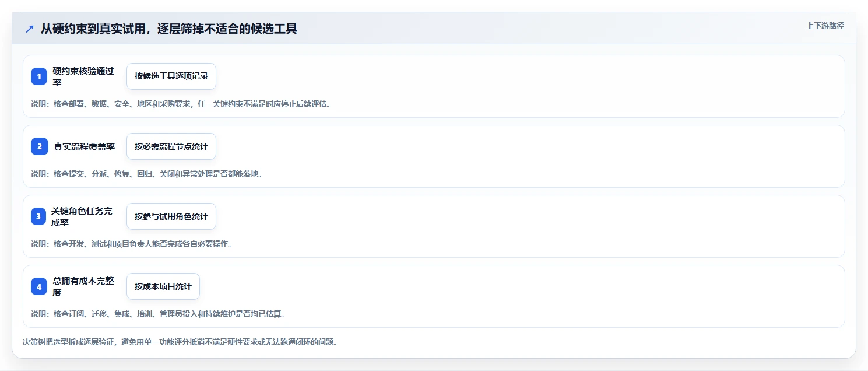Viewport: 868px width, 371px height.
Task: Click the 按必需流程节点统计 button
Action: (171, 146)
